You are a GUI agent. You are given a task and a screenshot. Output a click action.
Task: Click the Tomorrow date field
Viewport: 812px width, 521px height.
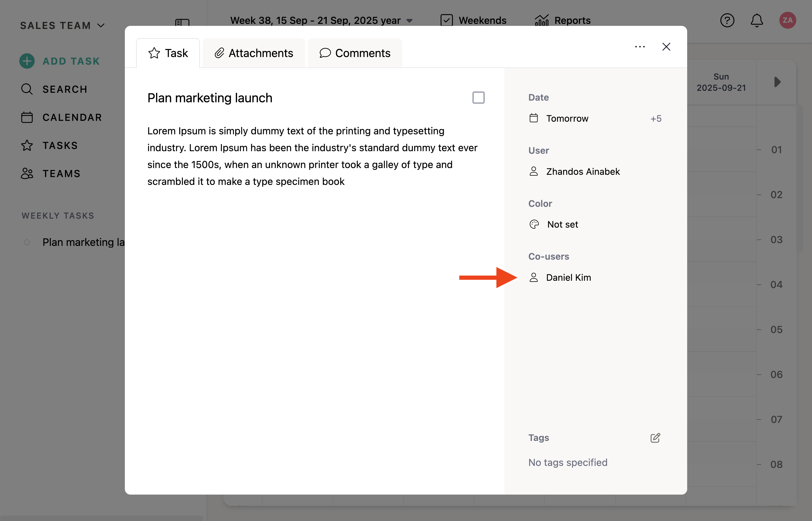(x=567, y=118)
